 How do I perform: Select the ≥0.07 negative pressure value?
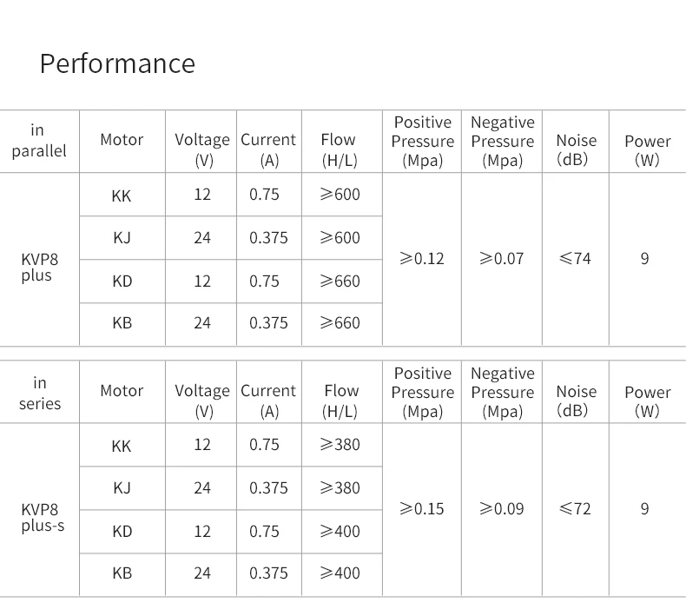[501, 258]
